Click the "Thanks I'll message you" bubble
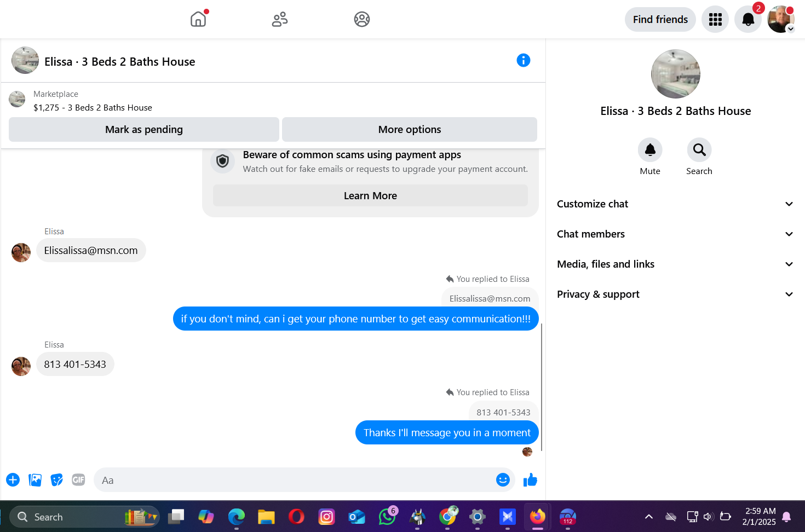Image resolution: width=805 pixels, height=532 pixels. (x=447, y=432)
